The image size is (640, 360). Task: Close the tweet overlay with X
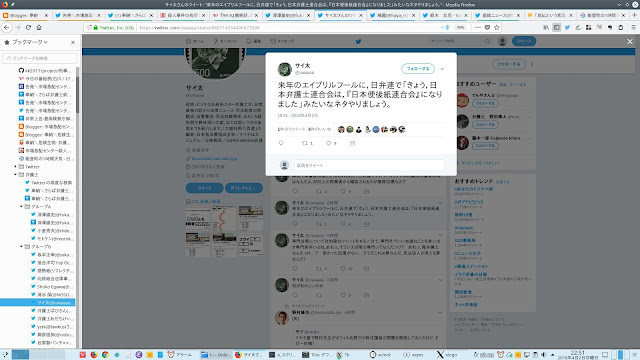coord(630,42)
